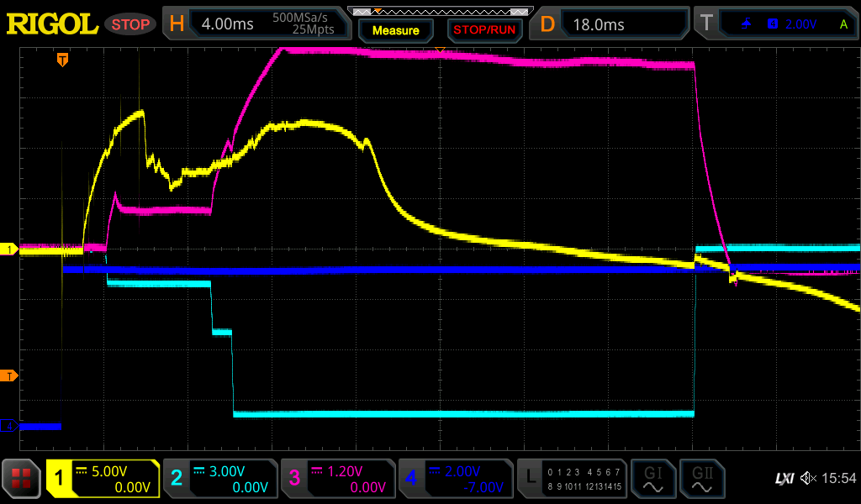Screen dimensions: 861x504
Task: Toggle channel 4 with 2.00V scale
Action: pyautogui.click(x=456, y=479)
